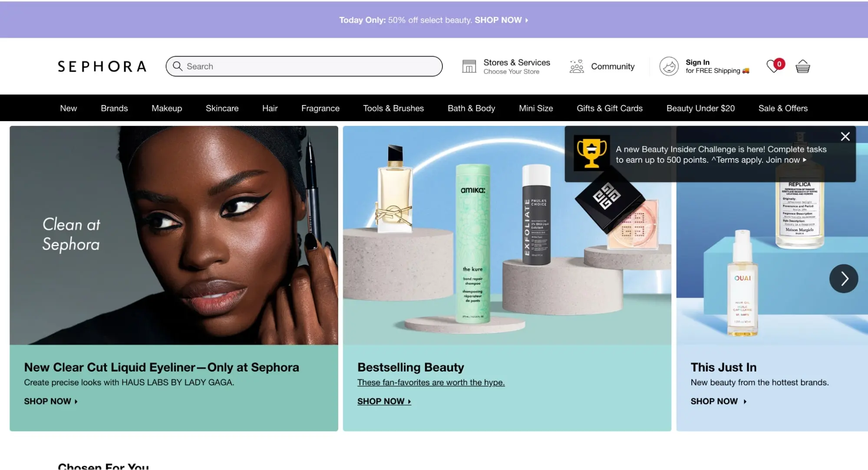The height and width of the screenshot is (470, 868).
Task: Open the Makeup menu
Action: click(167, 108)
